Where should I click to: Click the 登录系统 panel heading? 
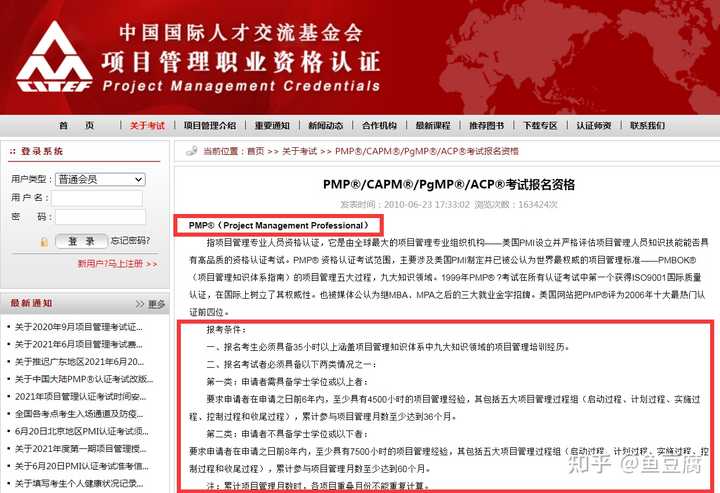point(42,151)
